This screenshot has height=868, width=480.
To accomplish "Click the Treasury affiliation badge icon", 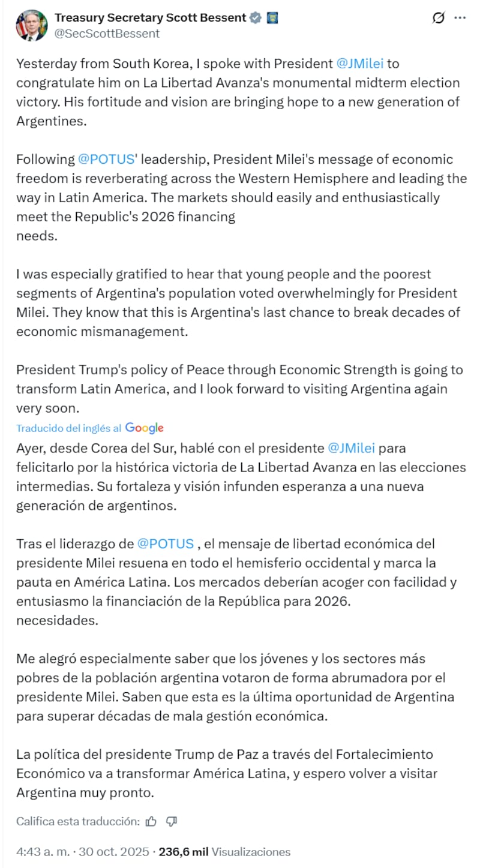I will 272,18.
